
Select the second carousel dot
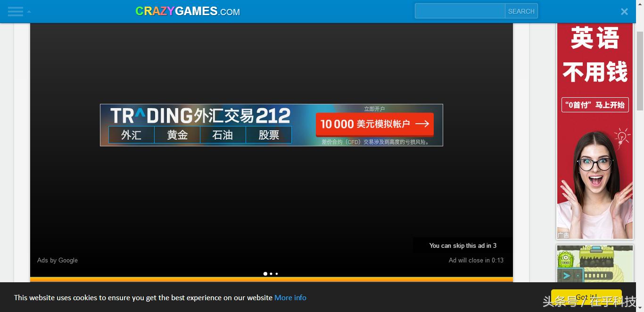[271, 274]
